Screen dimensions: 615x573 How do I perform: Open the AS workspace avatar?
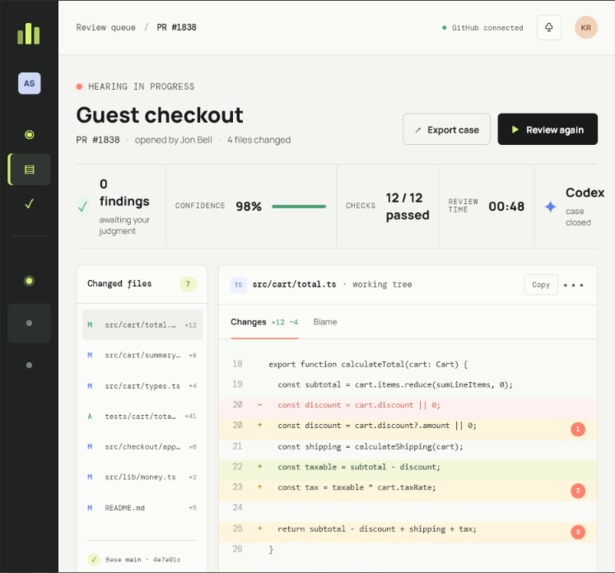[29, 83]
